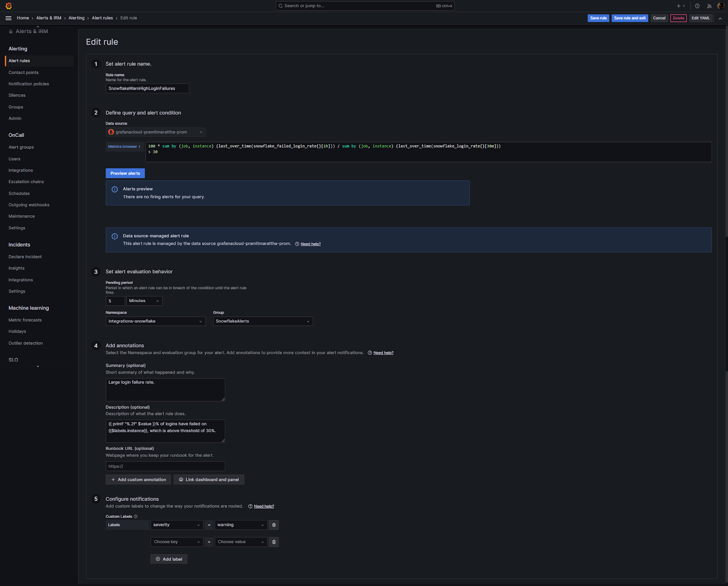728x586 pixels.
Task: Click the Alerts preview info icon
Action: (115, 189)
